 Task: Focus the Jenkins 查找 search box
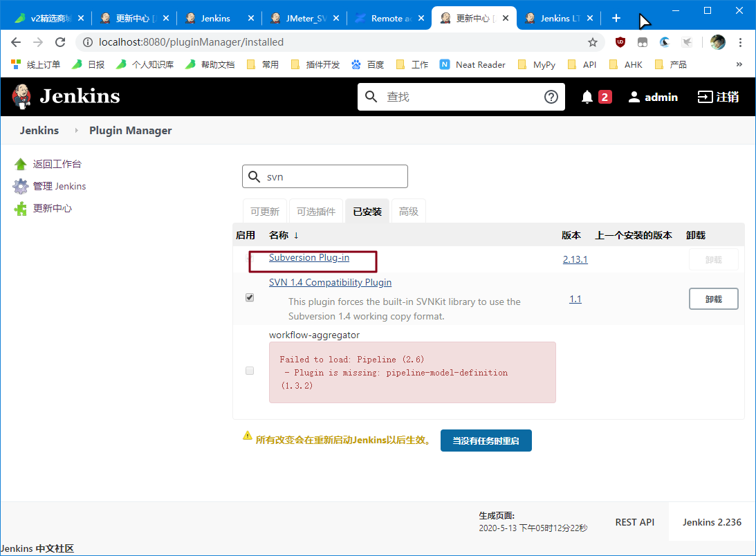click(461, 97)
